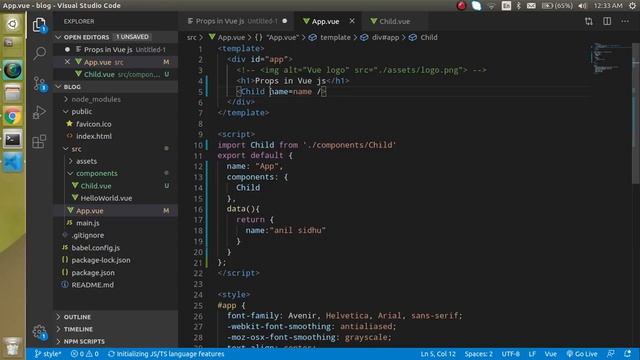
Task: Select App.vue in the file tree
Action: (x=116, y=211)
